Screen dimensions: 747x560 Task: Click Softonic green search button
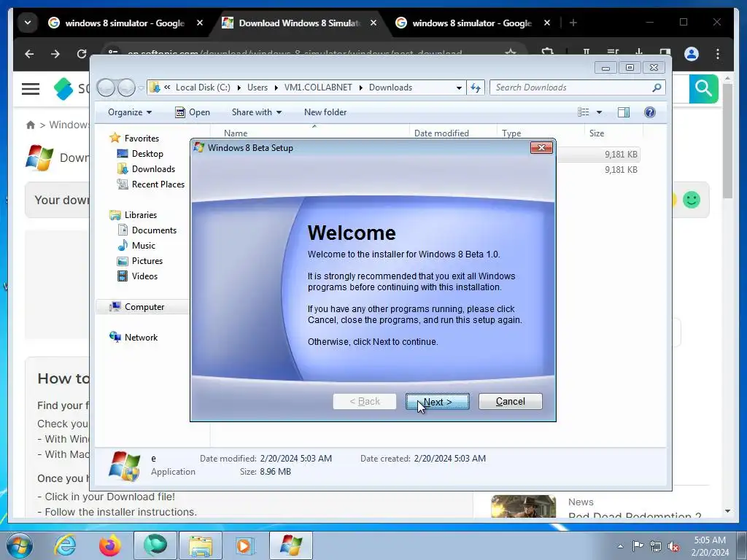pos(704,88)
